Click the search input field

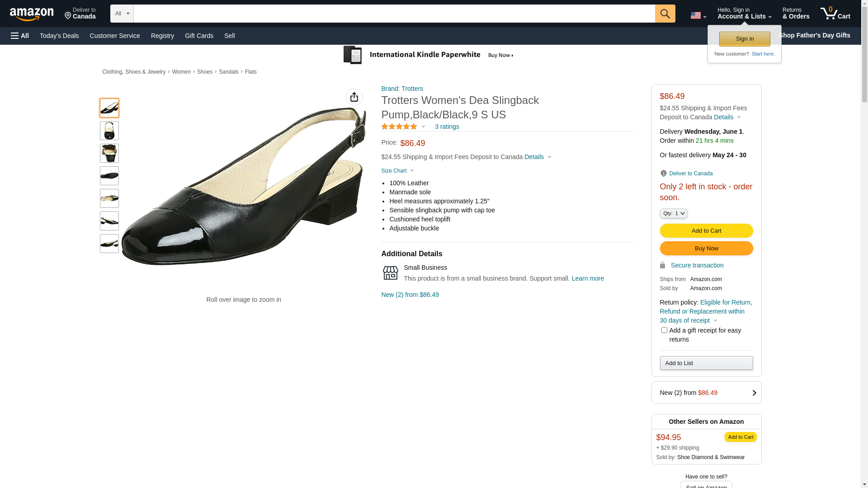(x=394, y=14)
